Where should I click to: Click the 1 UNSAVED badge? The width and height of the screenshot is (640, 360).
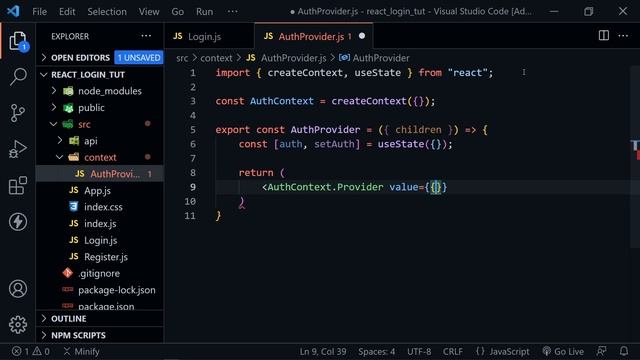coord(139,58)
